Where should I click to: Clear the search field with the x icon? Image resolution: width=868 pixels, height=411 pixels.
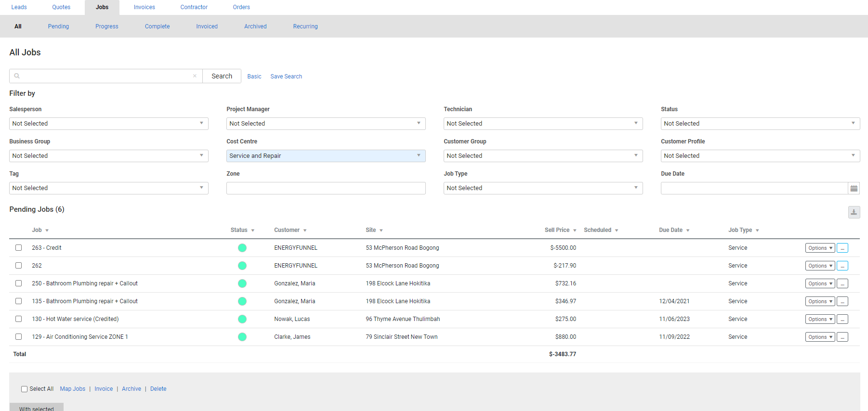195,76
